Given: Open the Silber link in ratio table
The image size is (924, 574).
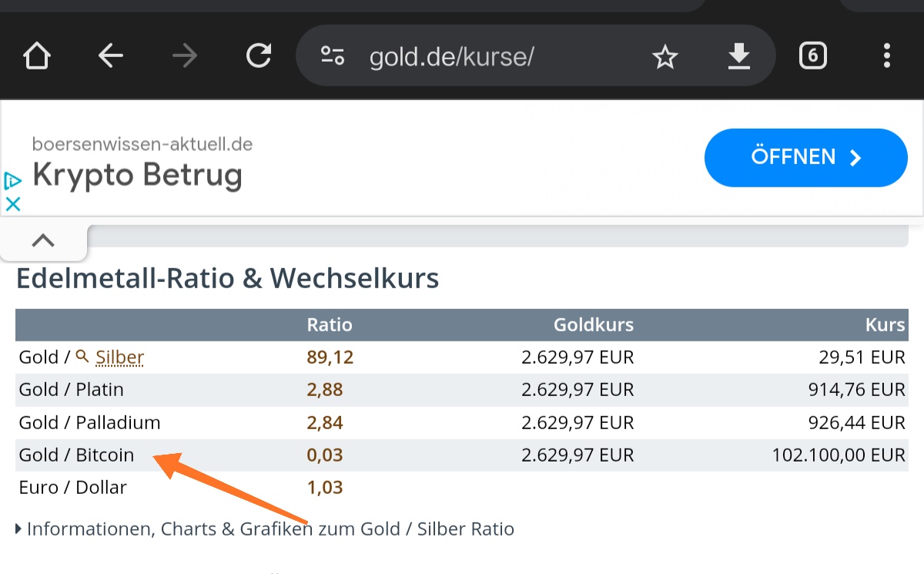Looking at the screenshot, I should pyautogui.click(x=119, y=357).
